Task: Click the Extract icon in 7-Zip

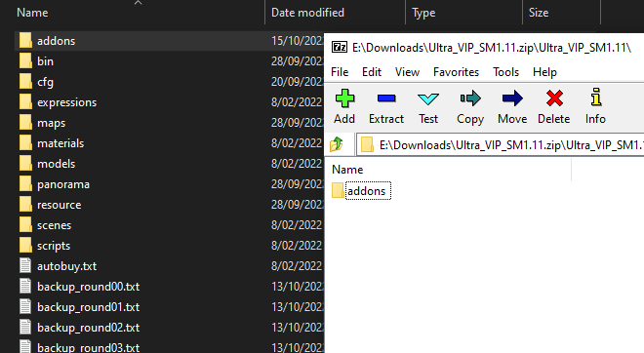Action: (x=386, y=98)
